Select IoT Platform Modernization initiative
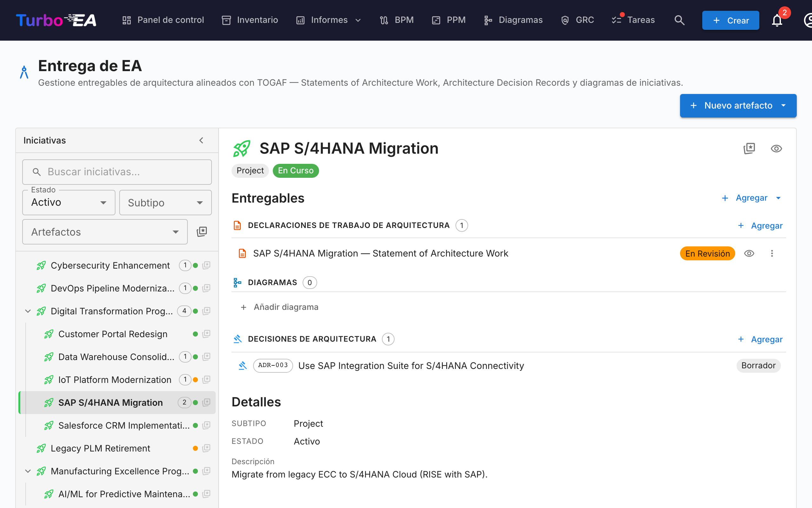 [x=115, y=380]
